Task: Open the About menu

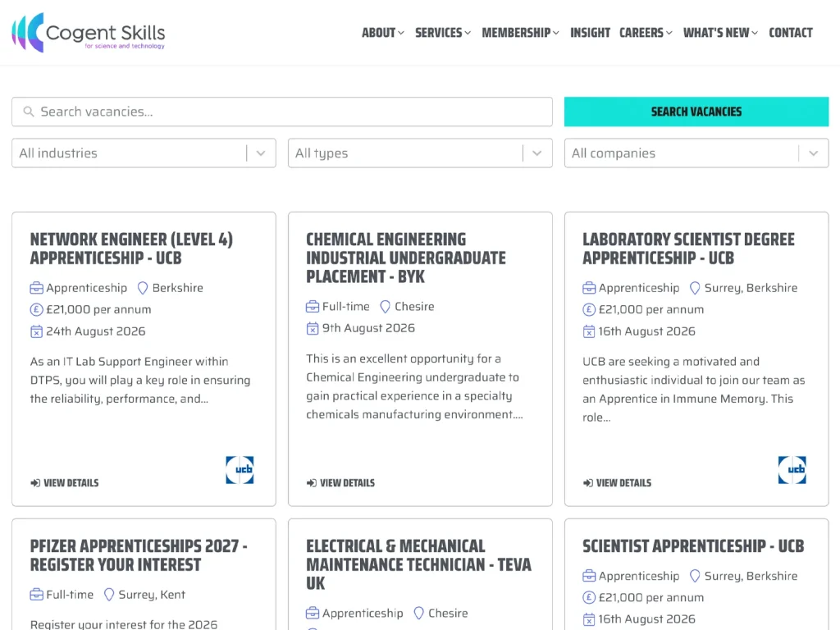Action: tap(382, 33)
